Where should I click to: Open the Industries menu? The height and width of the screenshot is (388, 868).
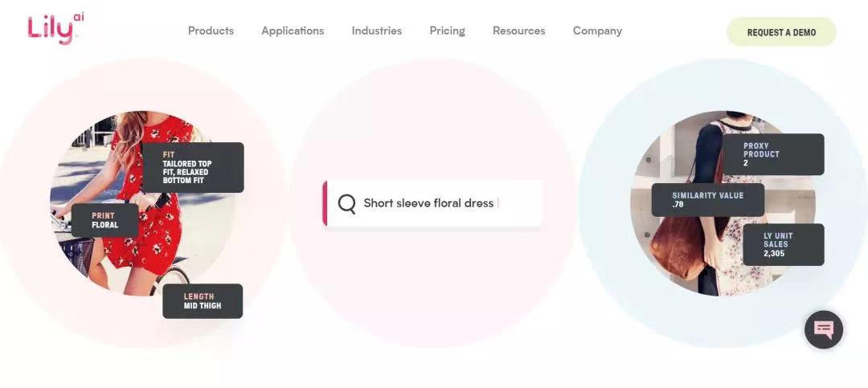coord(377,31)
